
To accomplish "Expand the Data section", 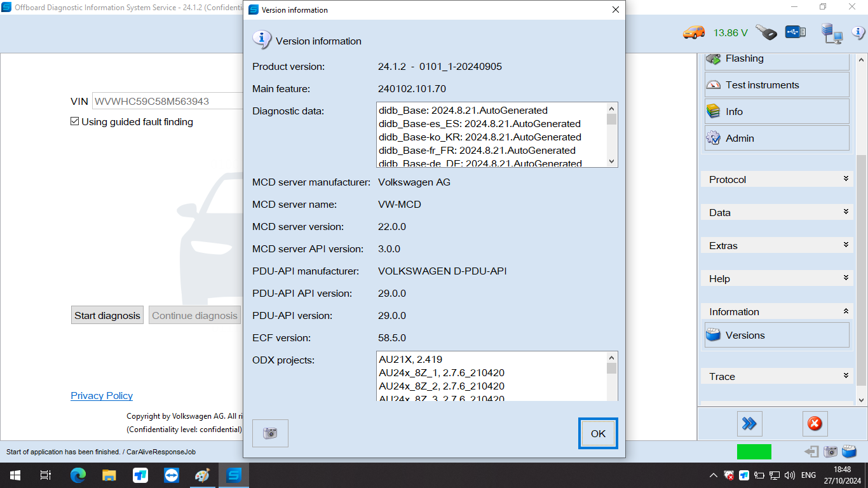I will click(776, 213).
